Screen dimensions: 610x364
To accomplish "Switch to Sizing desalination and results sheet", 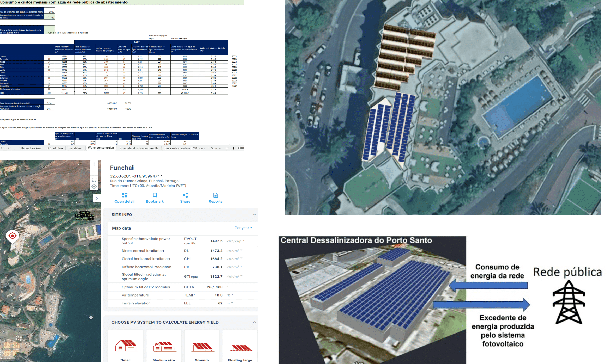I will 139,148.
